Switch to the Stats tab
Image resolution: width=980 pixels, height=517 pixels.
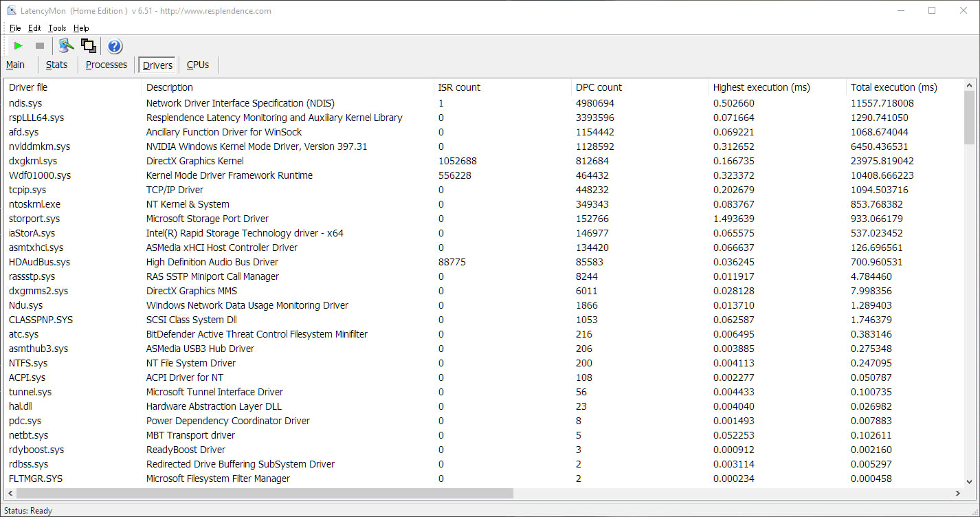[x=56, y=65]
